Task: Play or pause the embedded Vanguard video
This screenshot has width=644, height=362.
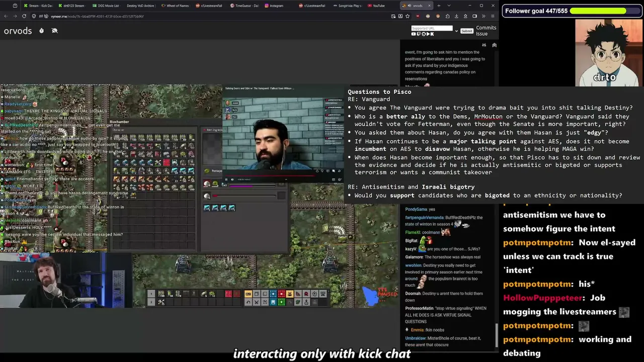Action: tap(226, 179)
